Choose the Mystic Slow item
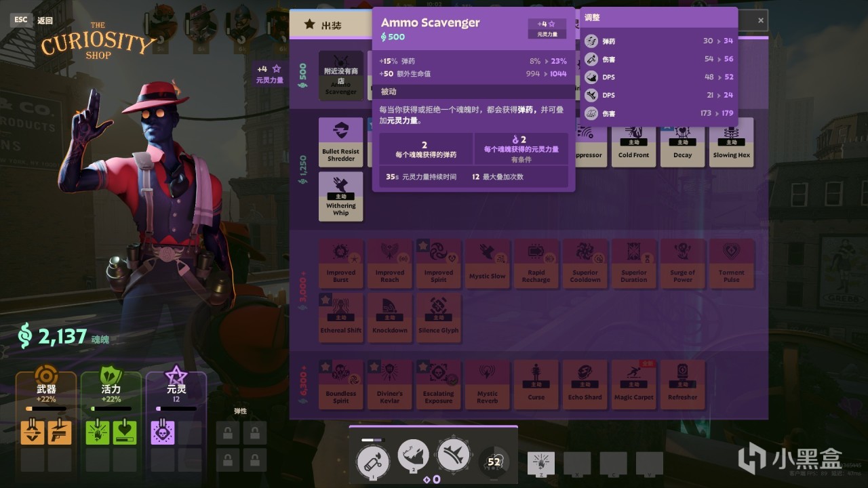Image resolution: width=868 pixels, height=488 pixels. click(x=488, y=263)
